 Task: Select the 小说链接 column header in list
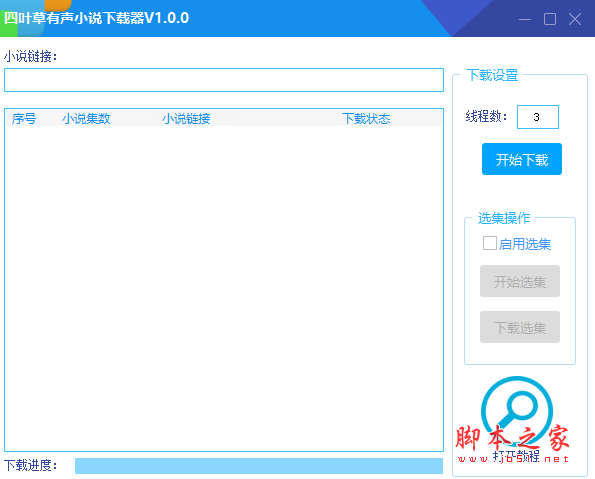coord(186,119)
